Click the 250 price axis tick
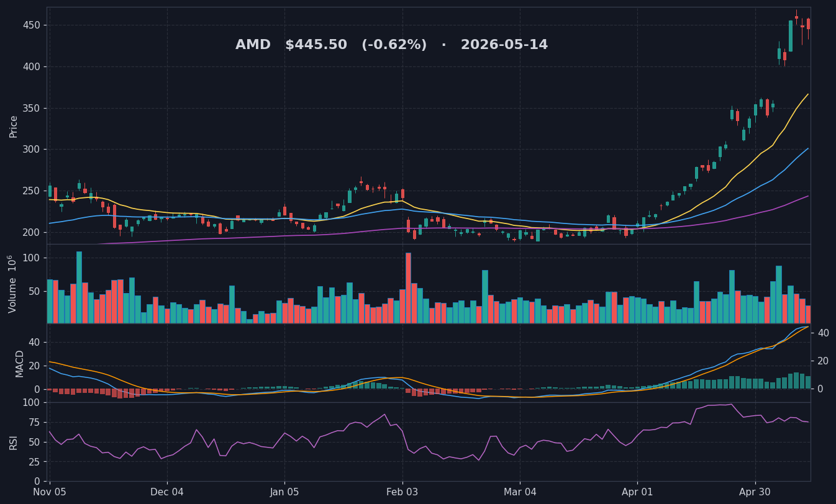Image resolution: width=836 pixels, height=504 pixels. pyautogui.click(x=32, y=191)
